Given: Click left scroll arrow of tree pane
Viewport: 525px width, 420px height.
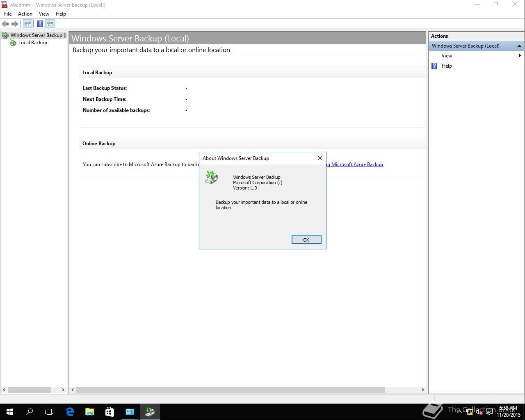Looking at the screenshot, I should [x=4, y=390].
